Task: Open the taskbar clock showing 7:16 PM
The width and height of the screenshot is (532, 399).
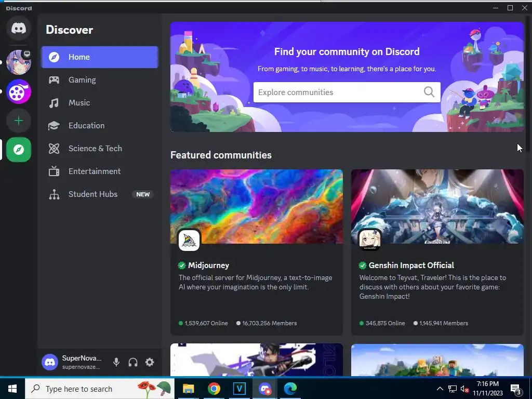Action: [x=488, y=389]
